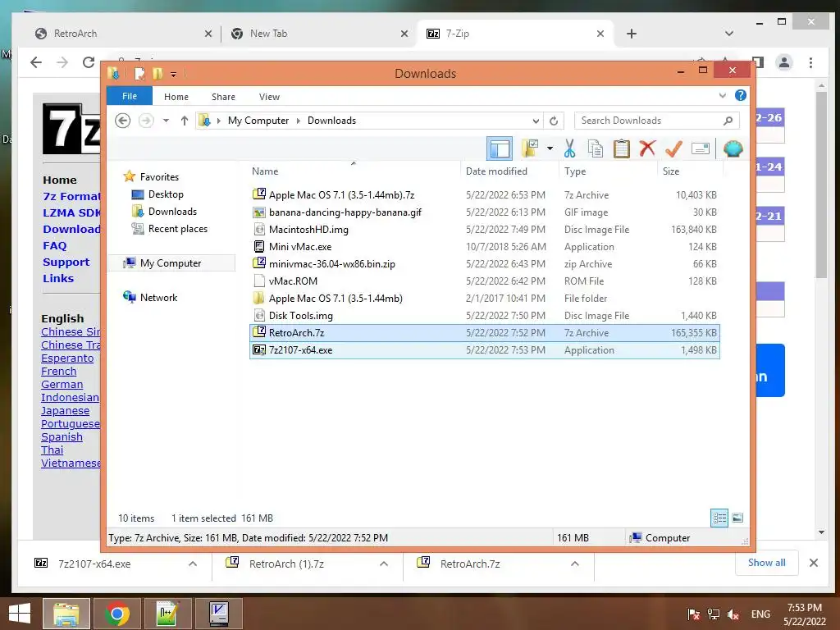Go up one folder level
Image resolution: width=840 pixels, height=630 pixels.
(185, 121)
